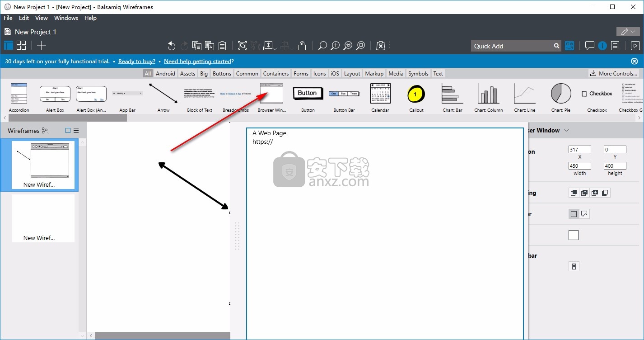Show Containers category in library
The image size is (644, 340).
click(276, 74)
